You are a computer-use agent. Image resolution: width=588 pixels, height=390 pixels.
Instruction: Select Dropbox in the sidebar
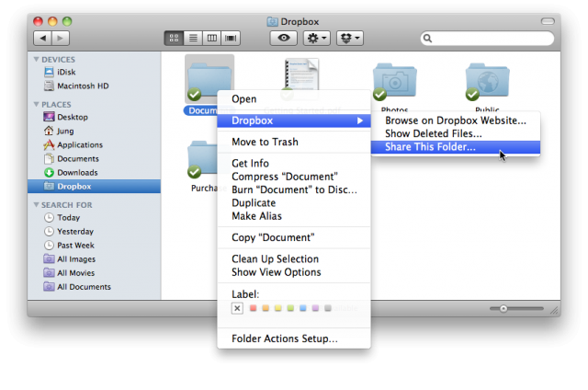[94, 186]
